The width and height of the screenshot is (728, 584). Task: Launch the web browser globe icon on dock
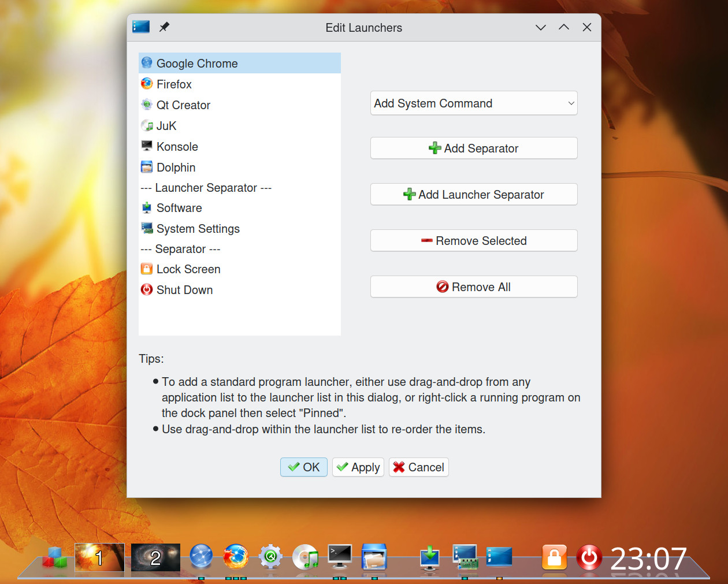[201, 557]
